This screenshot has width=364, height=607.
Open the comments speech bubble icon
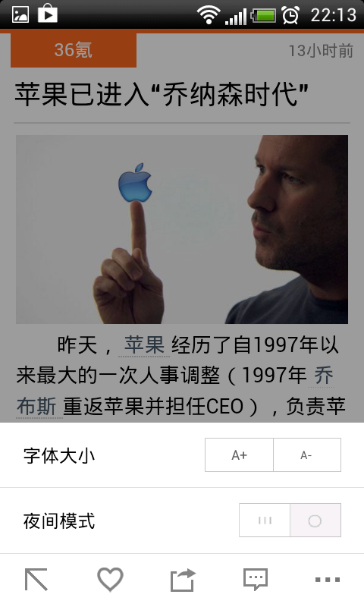pyautogui.click(x=256, y=580)
